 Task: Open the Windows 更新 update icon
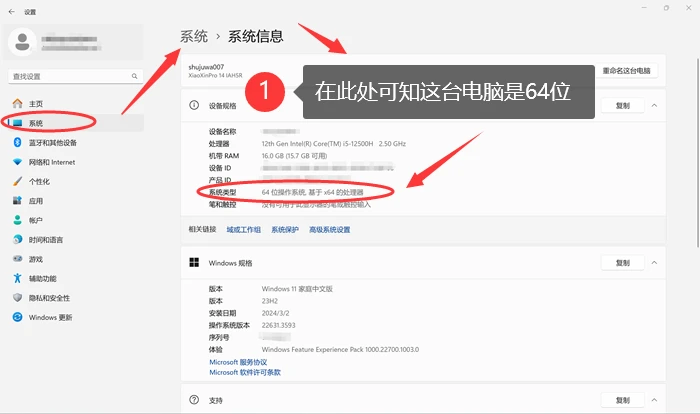coord(17,317)
